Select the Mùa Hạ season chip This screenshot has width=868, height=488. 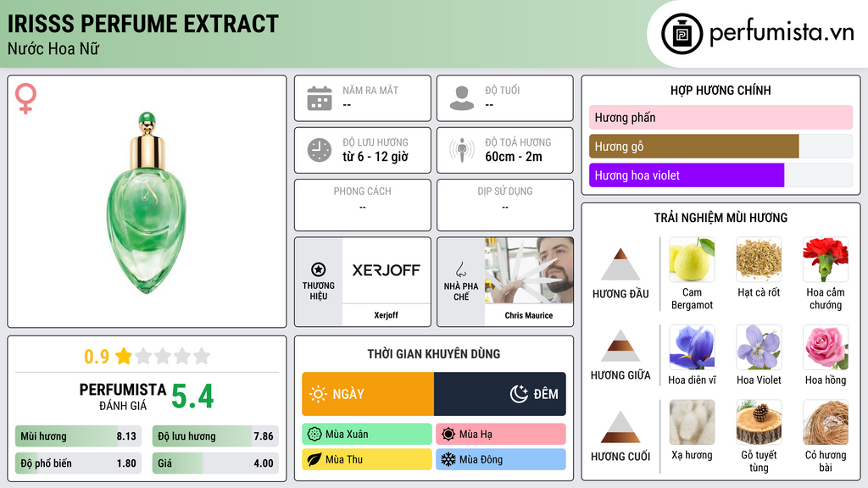[x=500, y=435]
